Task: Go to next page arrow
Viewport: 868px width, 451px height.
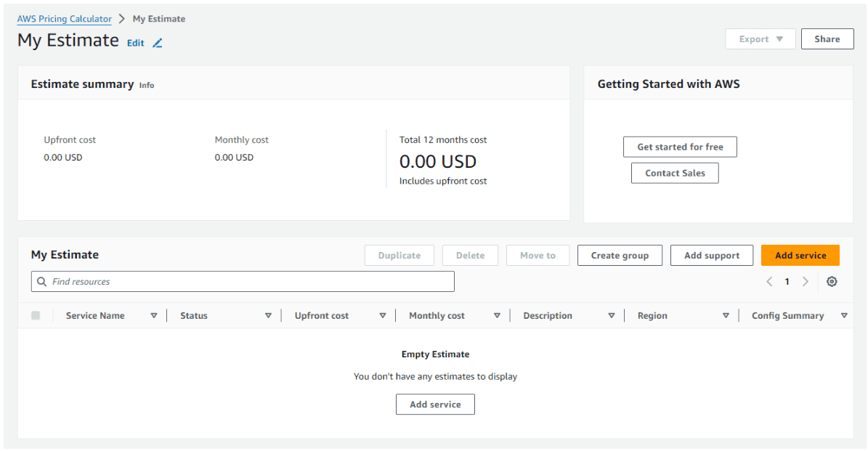Action: (806, 282)
